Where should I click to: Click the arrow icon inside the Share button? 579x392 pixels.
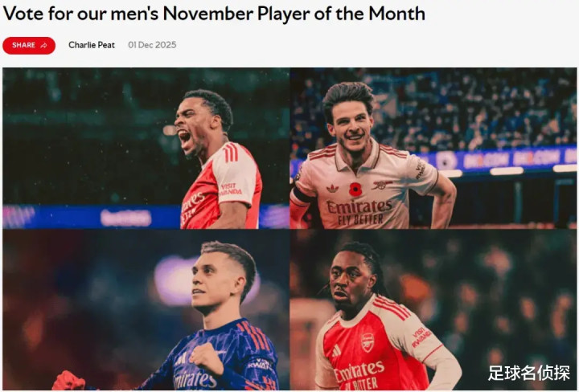click(x=43, y=45)
